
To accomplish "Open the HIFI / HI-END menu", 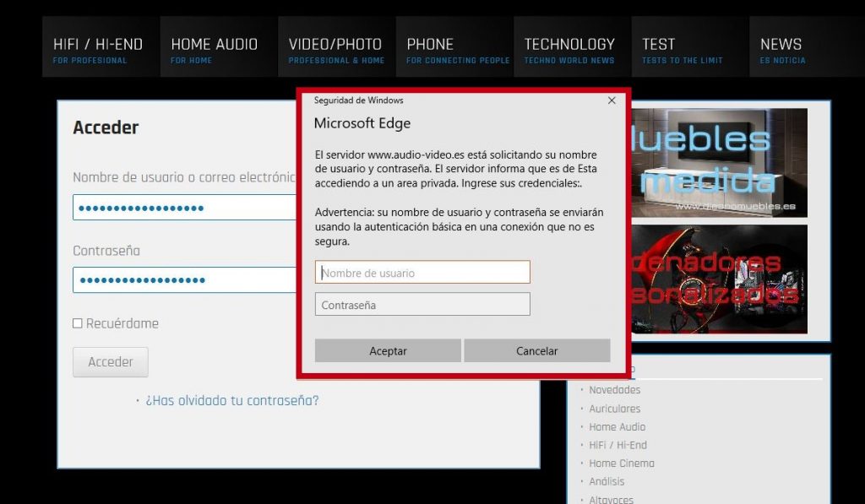I will click(101, 47).
